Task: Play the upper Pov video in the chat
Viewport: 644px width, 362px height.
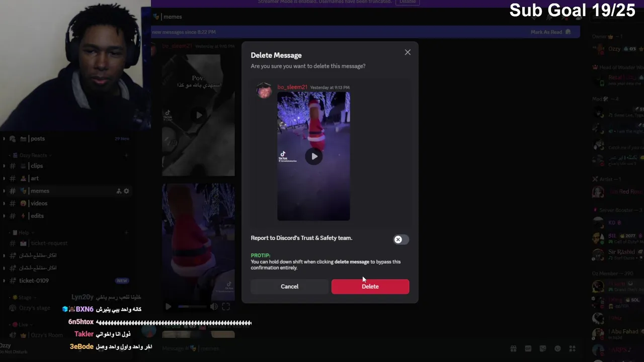Action: point(199,115)
